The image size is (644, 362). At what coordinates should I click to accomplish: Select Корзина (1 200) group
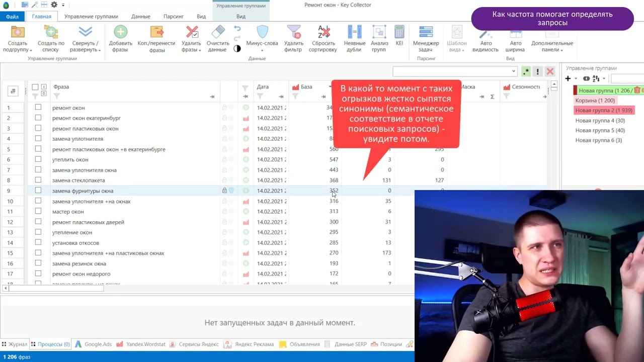click(x=595, y=101)
